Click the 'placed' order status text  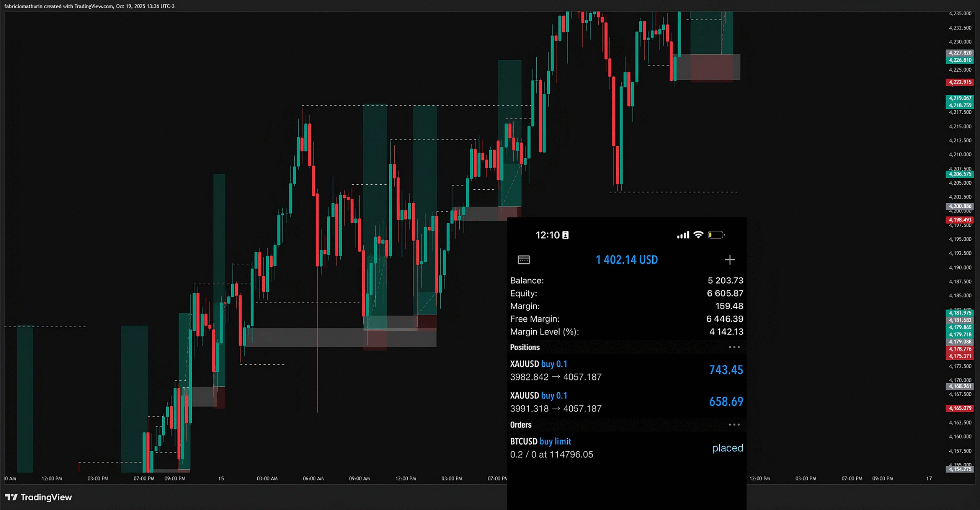727,448
